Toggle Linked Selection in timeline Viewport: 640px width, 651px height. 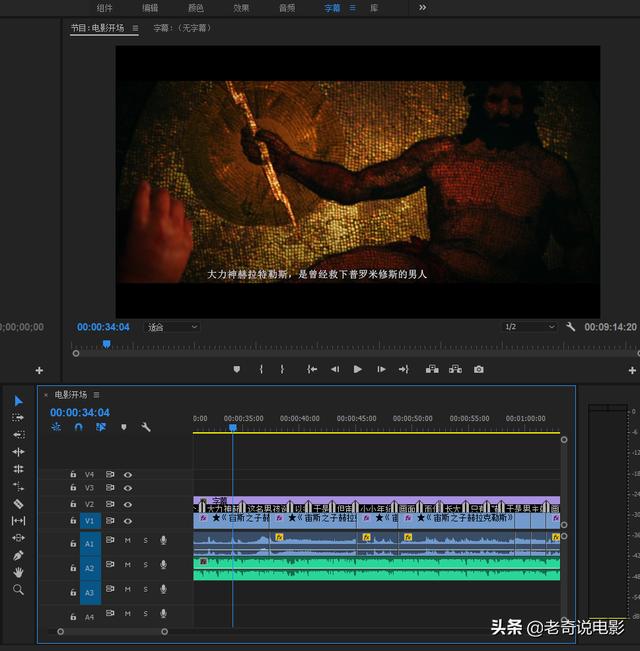pos(101,427)
